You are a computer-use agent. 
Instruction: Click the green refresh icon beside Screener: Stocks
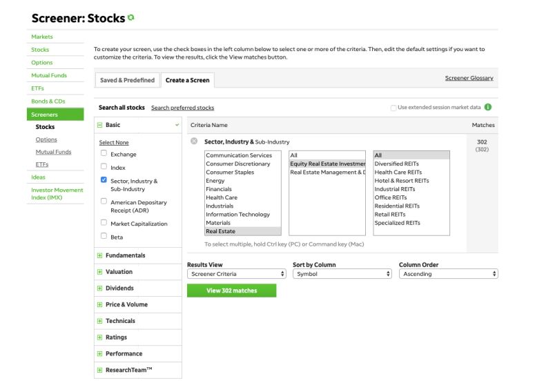[x=131, y=17]
